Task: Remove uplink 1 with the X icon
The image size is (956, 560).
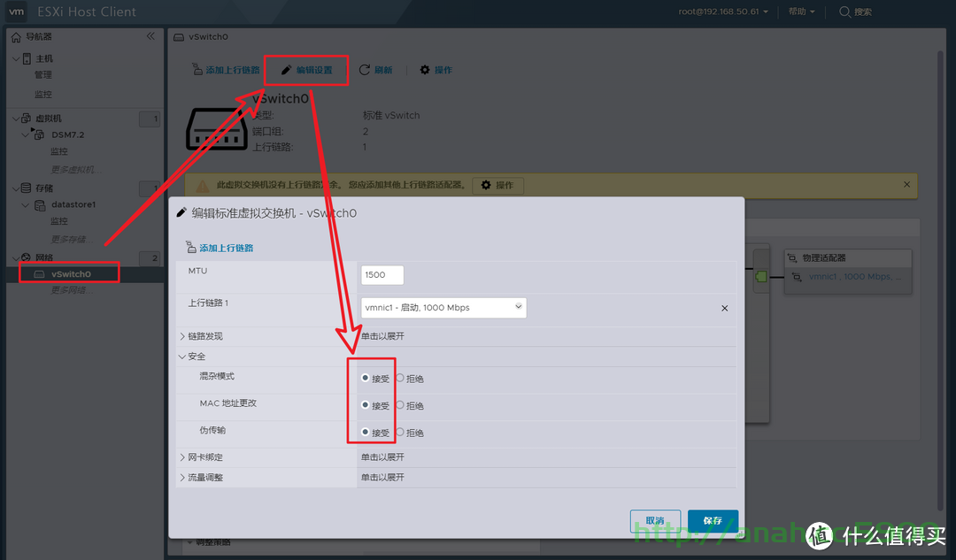Action: tap(724, 309)
